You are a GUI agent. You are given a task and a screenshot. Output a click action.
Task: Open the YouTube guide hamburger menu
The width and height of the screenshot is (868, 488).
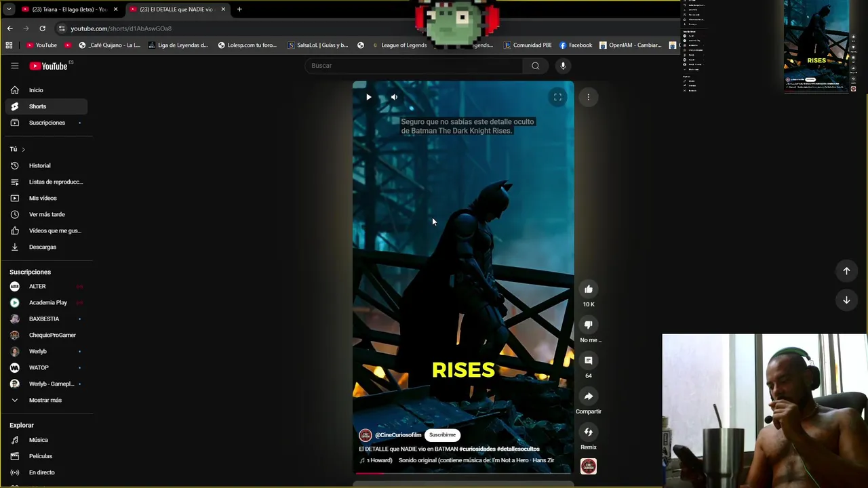pos(14,66)
